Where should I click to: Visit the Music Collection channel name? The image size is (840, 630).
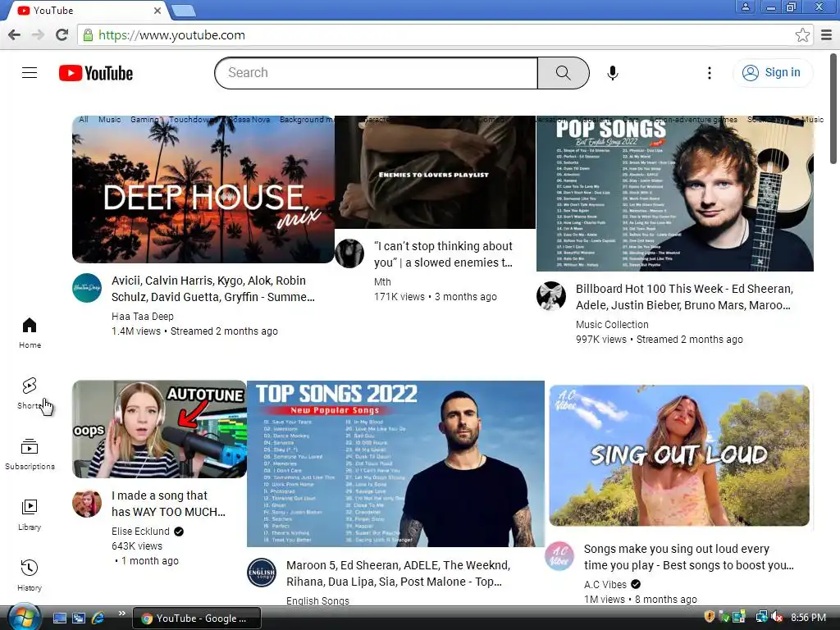(x=612, y=325)
